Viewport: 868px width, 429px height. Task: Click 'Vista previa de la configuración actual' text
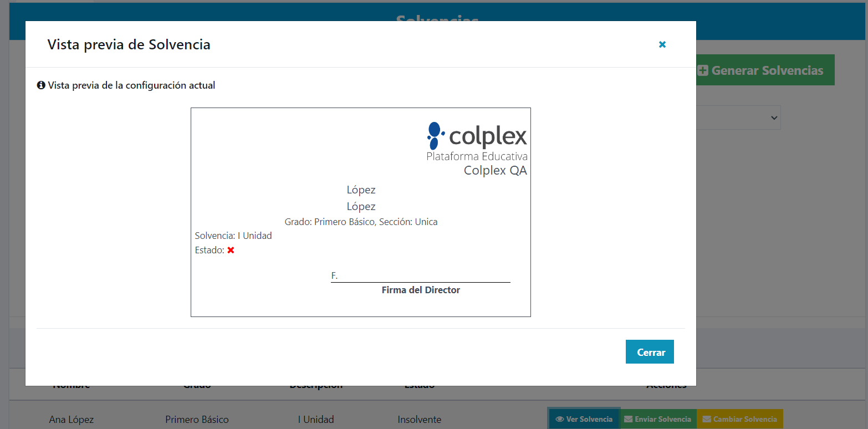(131, 85)
